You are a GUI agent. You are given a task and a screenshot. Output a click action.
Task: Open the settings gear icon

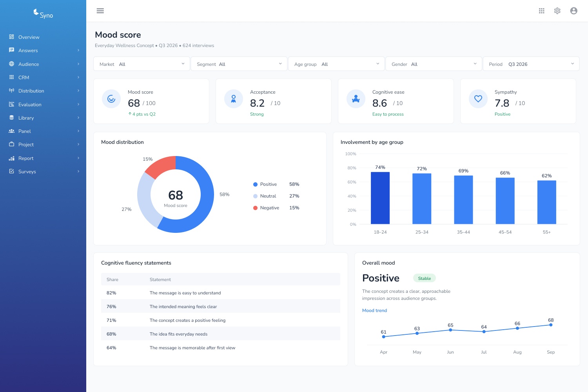pyautogui.click(x=557, y=11)
